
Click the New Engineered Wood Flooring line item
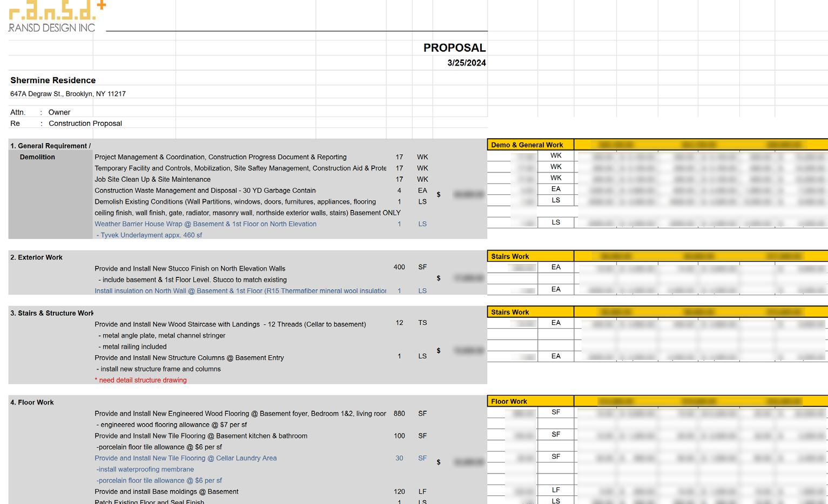[x=240, y=414]
